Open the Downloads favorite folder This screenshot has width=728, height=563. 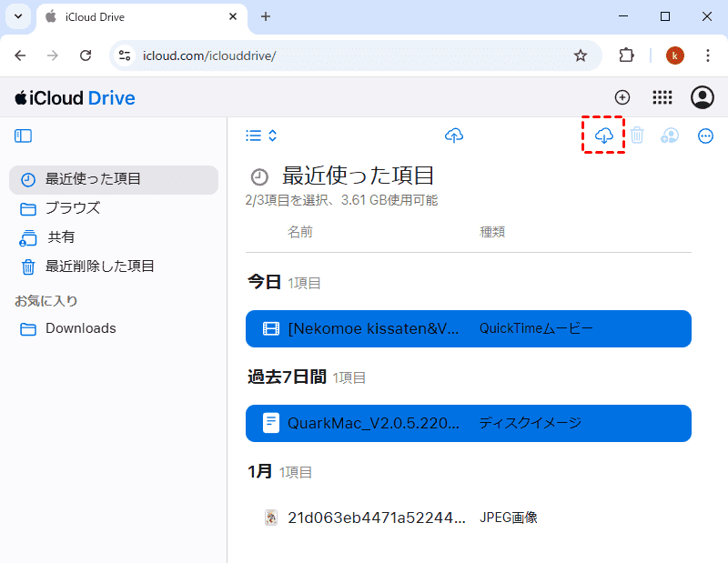pos(80,328)
